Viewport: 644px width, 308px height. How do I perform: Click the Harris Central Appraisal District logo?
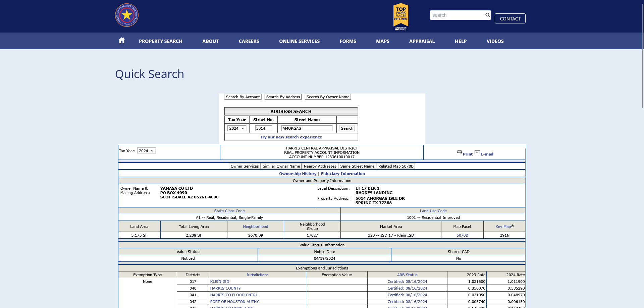click(x=127, y=15)
